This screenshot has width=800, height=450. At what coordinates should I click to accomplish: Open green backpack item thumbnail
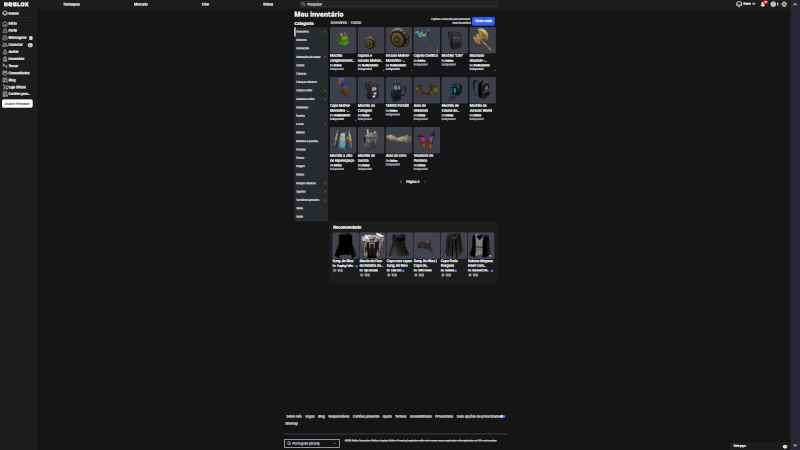coord(343,40)
